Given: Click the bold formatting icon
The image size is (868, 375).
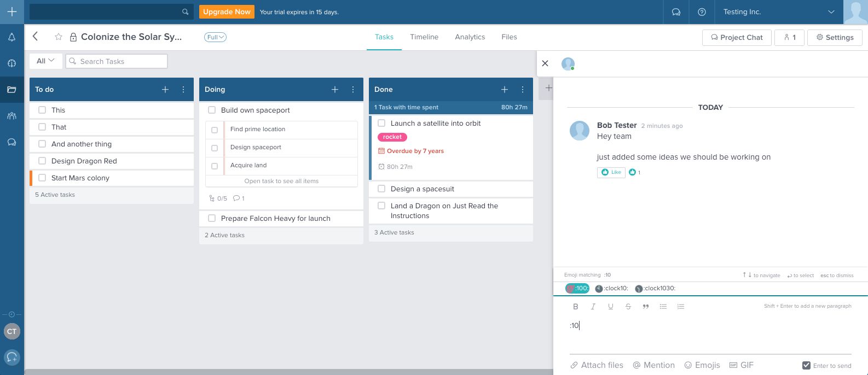Looking at the screenshot, I should tap(575, 307).
